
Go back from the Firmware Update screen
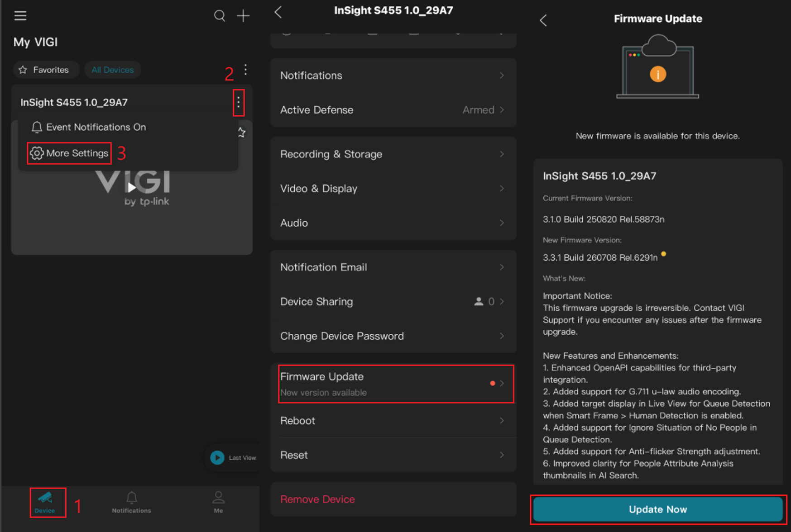(x=543, y=20)
